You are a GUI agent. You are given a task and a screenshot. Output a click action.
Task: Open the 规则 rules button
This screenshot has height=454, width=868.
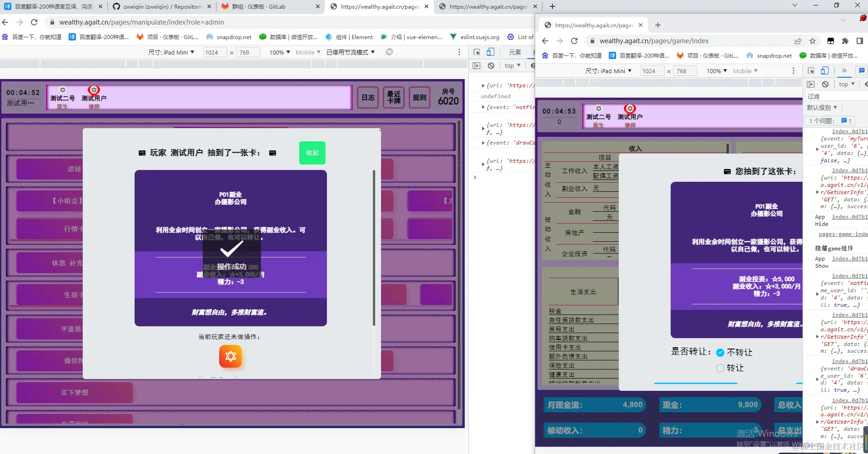[x=420, y=98]
